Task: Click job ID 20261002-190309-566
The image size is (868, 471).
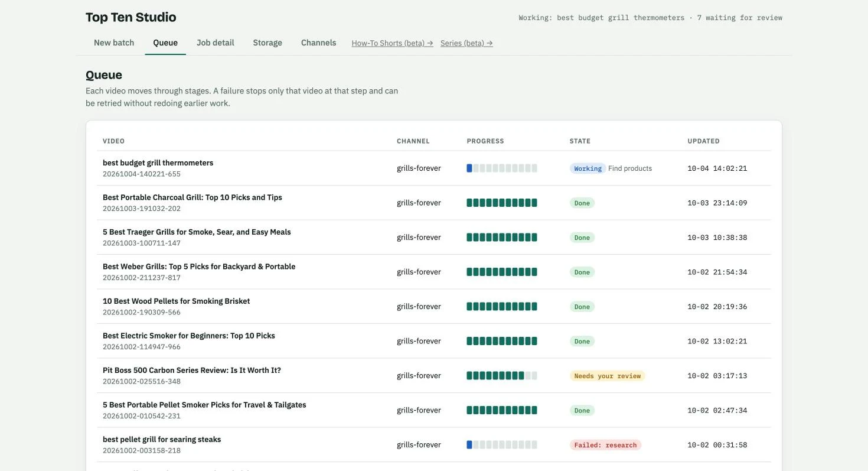Action: coord(142,313)
